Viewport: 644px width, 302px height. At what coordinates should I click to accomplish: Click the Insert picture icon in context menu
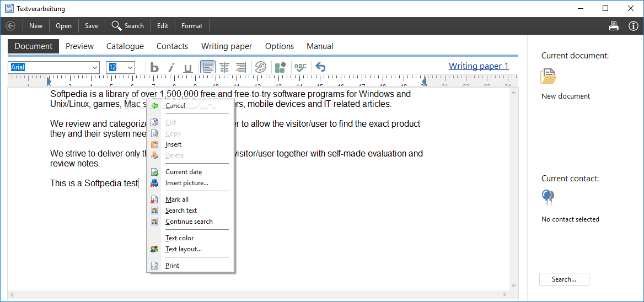154,183
